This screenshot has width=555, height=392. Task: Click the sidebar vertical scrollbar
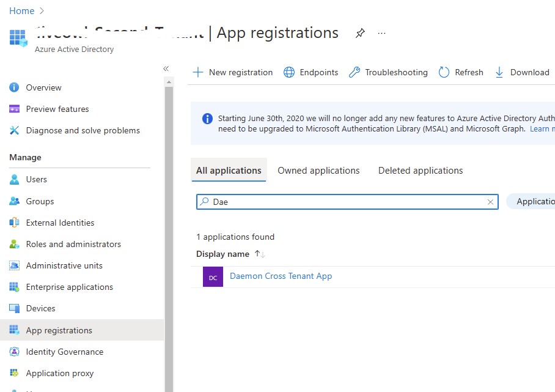coord(169,239)
